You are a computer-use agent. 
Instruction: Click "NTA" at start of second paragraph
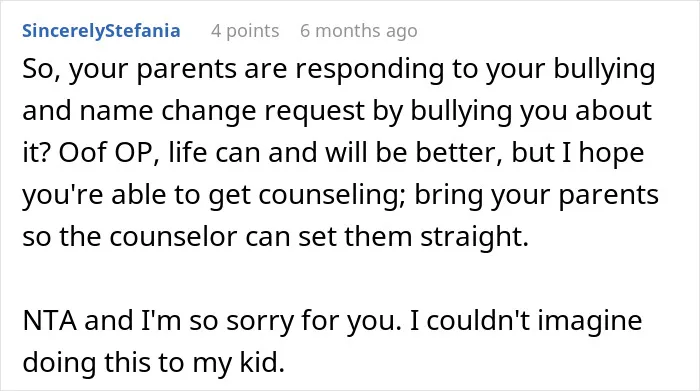pos(49,320)
